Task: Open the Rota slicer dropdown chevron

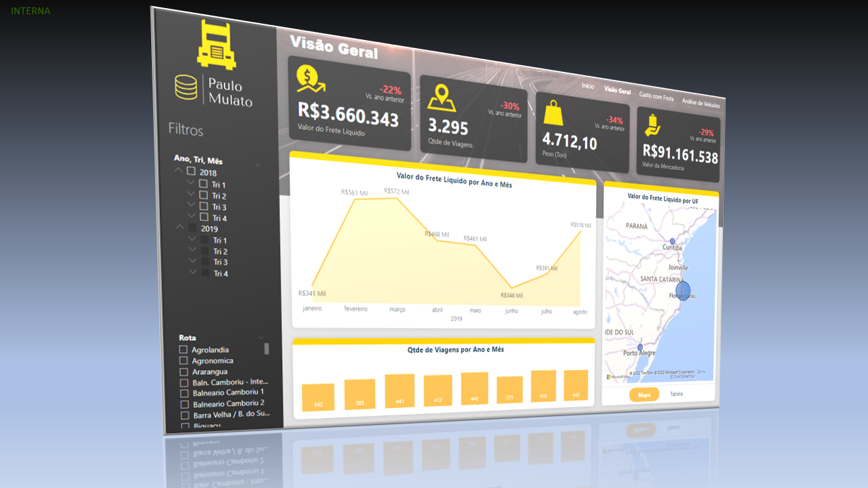Action: [262, 338]
